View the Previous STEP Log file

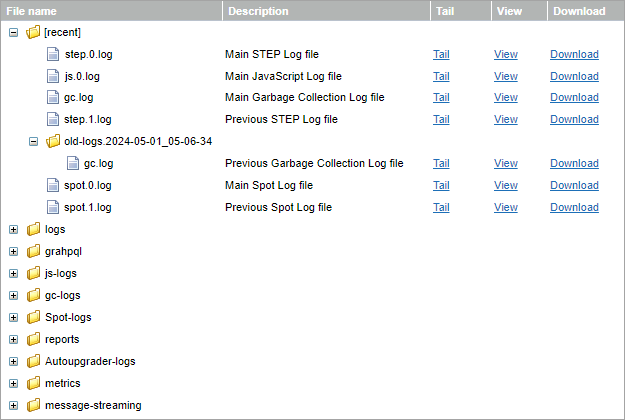pos(505,120)
